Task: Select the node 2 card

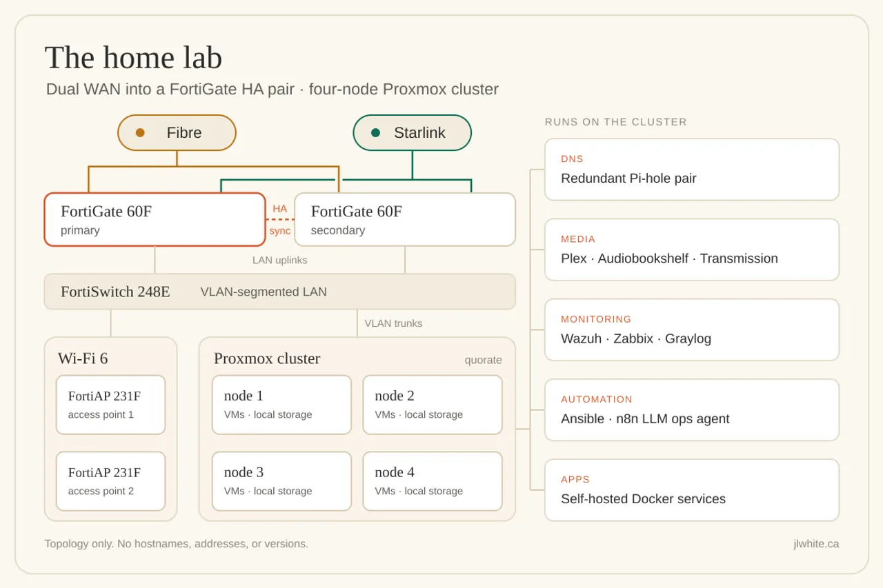Action: pos(433,405)
